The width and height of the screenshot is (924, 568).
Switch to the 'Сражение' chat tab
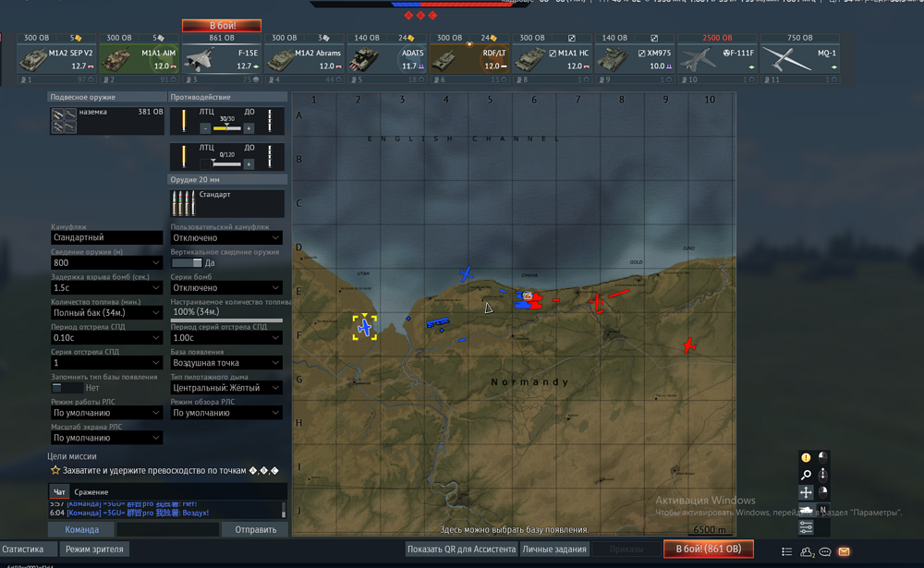pos(91,492)
